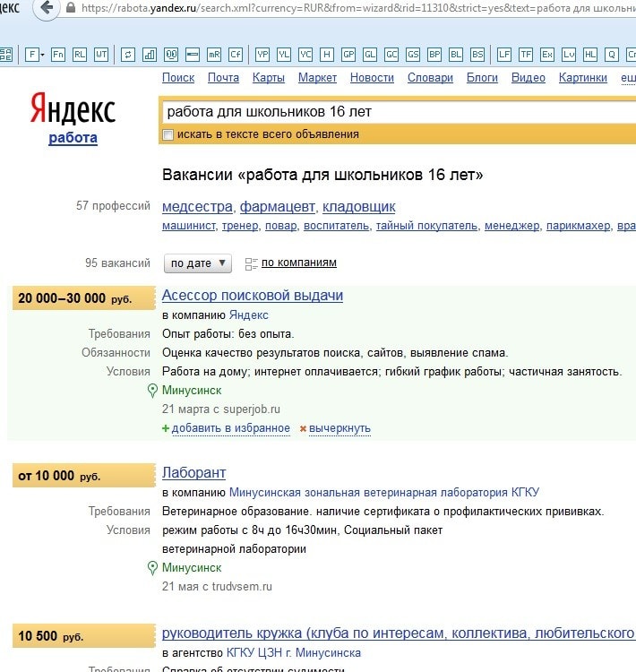Click the F toolbar icon
The height and width of the screenshot is (672, 636).
31,55
